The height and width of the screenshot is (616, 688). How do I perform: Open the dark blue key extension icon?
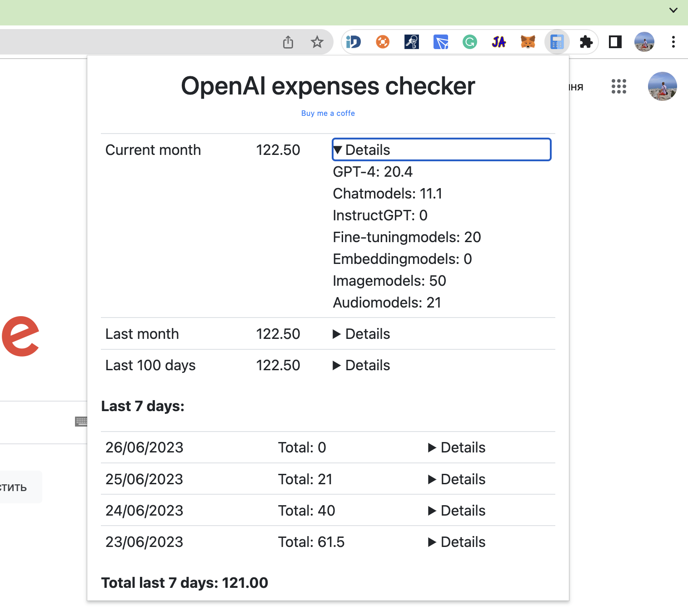[412, 42]
